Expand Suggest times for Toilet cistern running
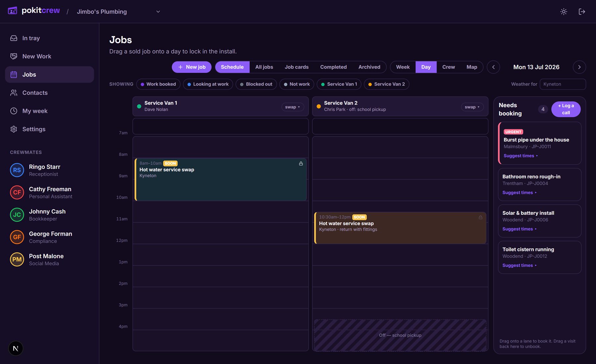The image size is (596, 364). (519, 265)
